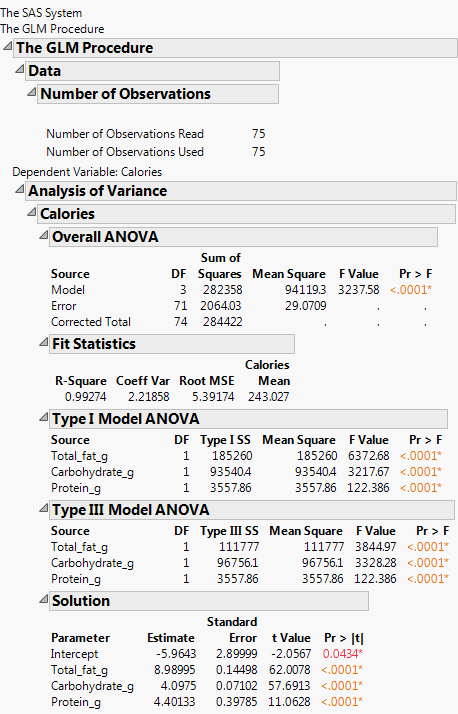Click Type III SS value 96756.1
The image size is (458, 714).
(237, 563)
